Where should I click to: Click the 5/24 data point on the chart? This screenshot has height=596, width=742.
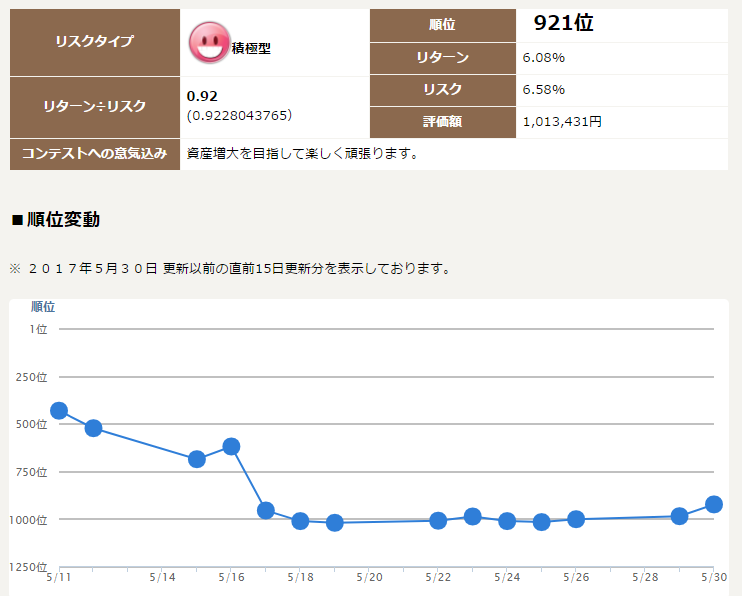[507, 521]
